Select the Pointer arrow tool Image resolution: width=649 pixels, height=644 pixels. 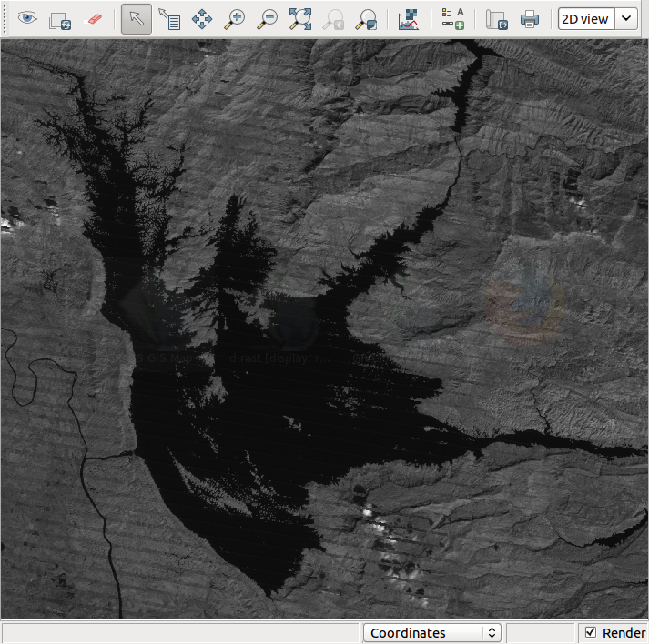click(137, 19)
